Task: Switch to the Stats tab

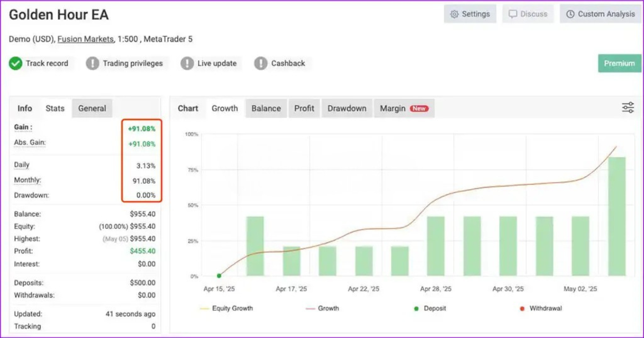Action: coord(54,108)
